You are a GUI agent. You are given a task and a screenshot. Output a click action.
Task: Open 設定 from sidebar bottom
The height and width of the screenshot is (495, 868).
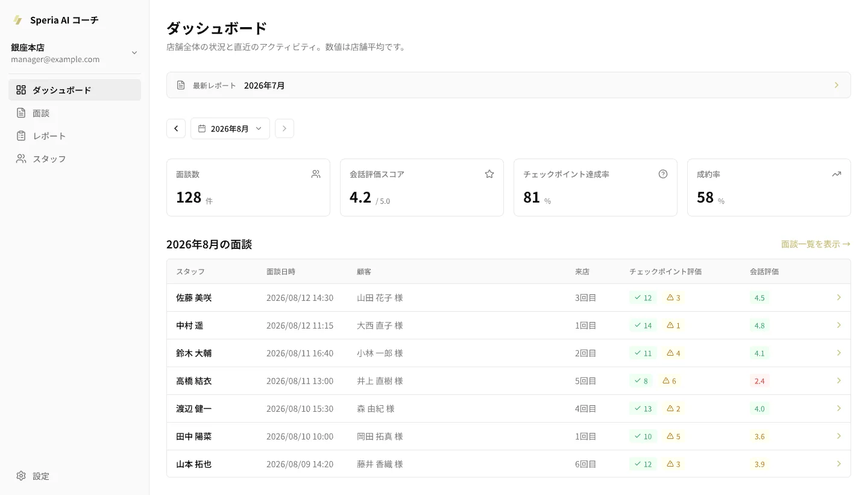point(75,476)
